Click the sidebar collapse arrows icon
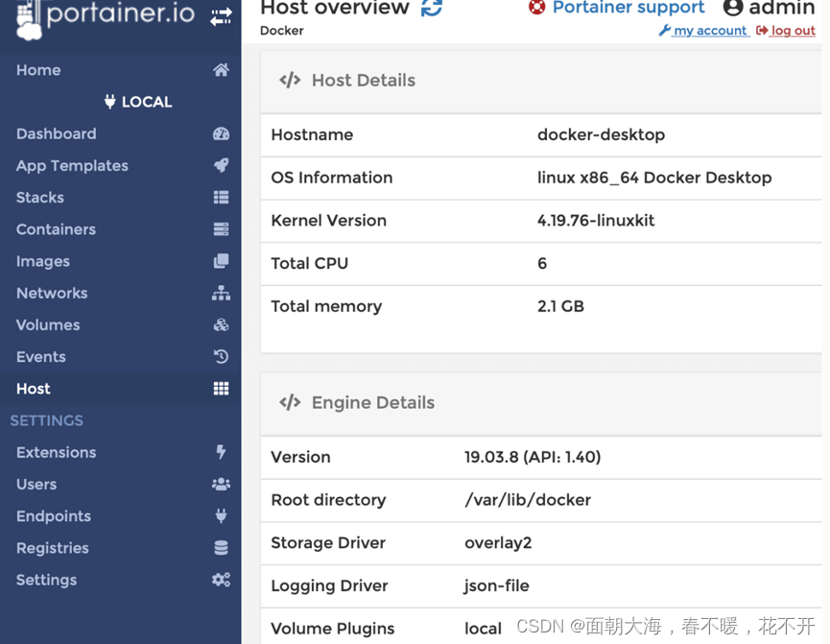Image resolution: width=830 pixels, height=644 pixels. tap(221, 16)
